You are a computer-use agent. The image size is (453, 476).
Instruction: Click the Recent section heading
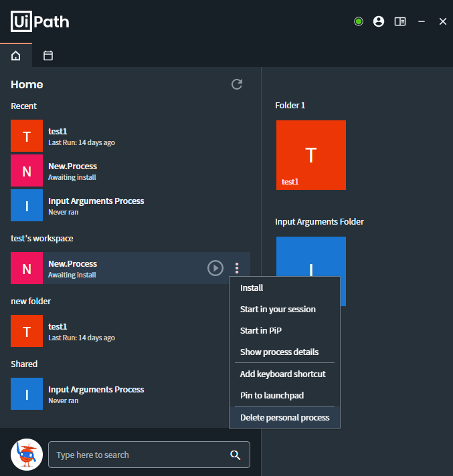23,106
